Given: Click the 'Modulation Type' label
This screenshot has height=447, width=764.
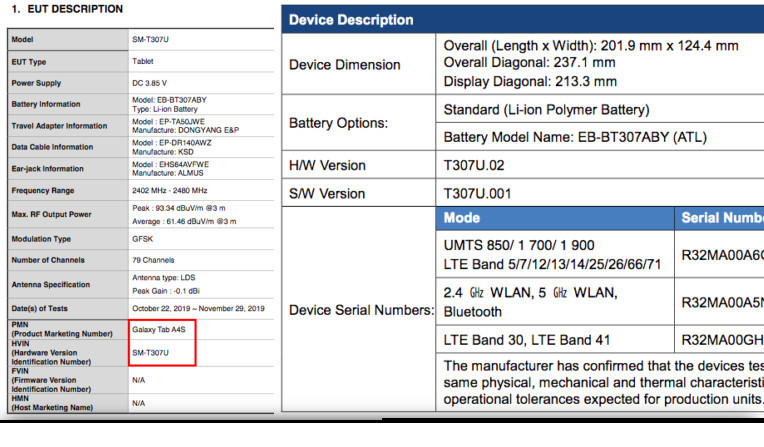Looking at the screenshot, I should point(41,239).
